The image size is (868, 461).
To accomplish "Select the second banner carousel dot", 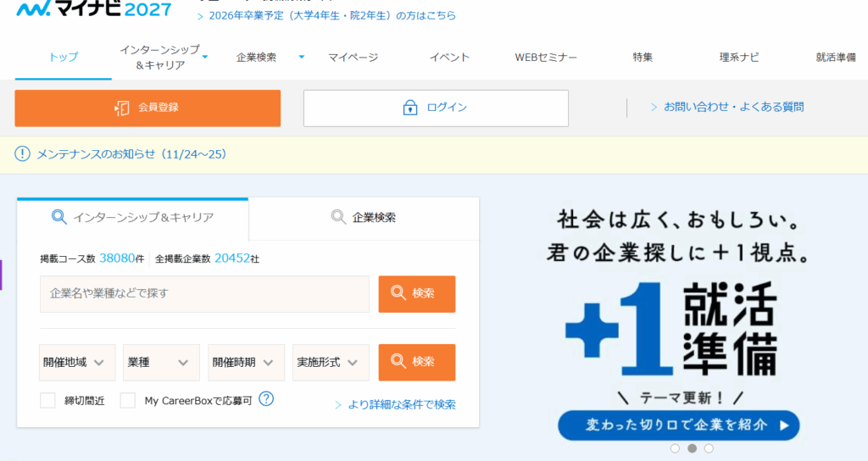I will click(692, 448).
